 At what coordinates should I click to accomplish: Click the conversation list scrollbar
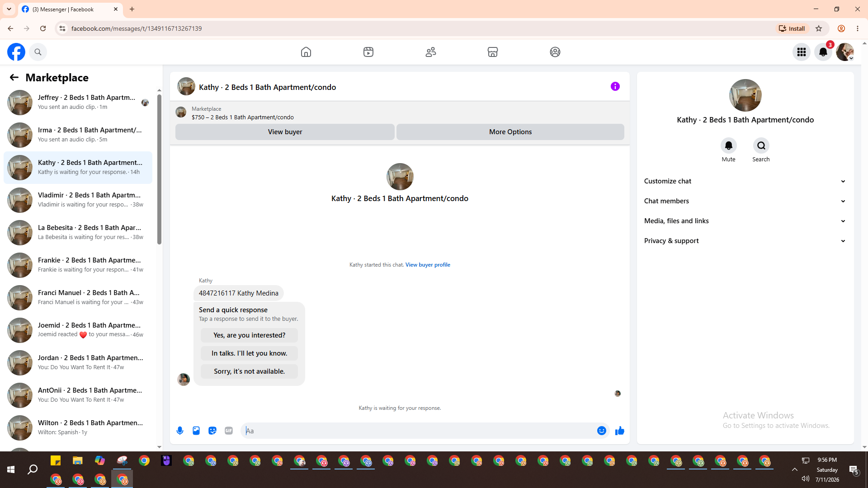pos(159,169)
